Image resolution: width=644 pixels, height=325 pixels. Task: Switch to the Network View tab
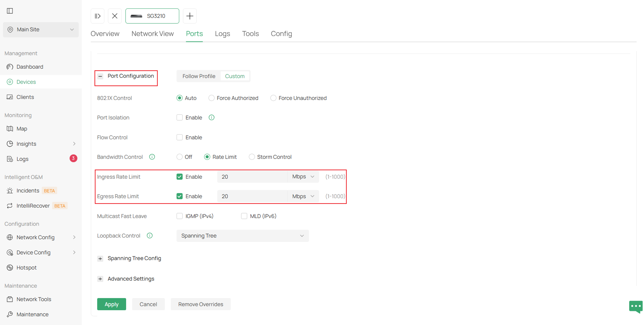[153, 34]
